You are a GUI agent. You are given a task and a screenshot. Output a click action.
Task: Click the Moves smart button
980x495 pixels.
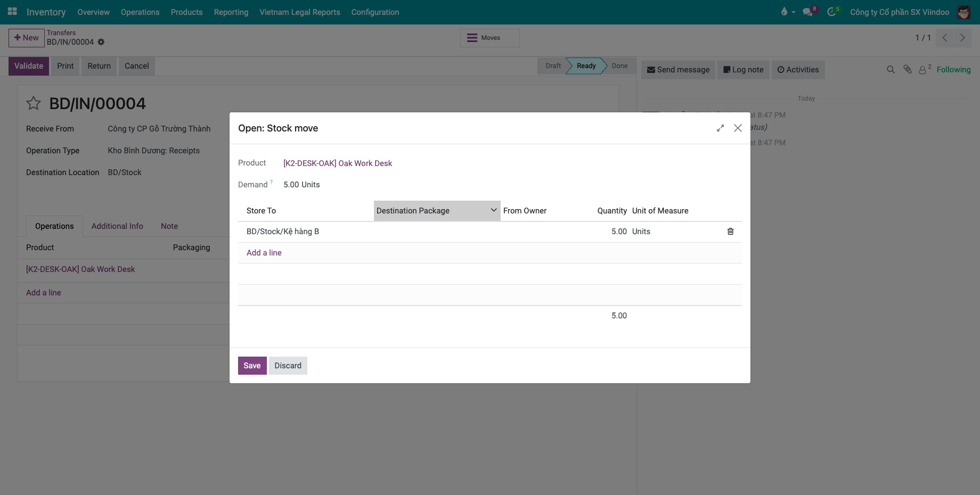[x=490, y=38]
